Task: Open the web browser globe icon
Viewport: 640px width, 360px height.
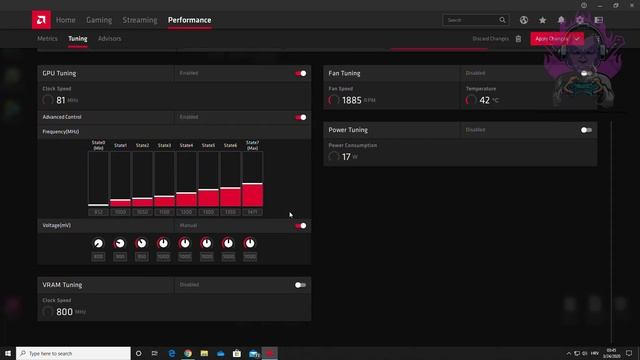Action: 524,20
